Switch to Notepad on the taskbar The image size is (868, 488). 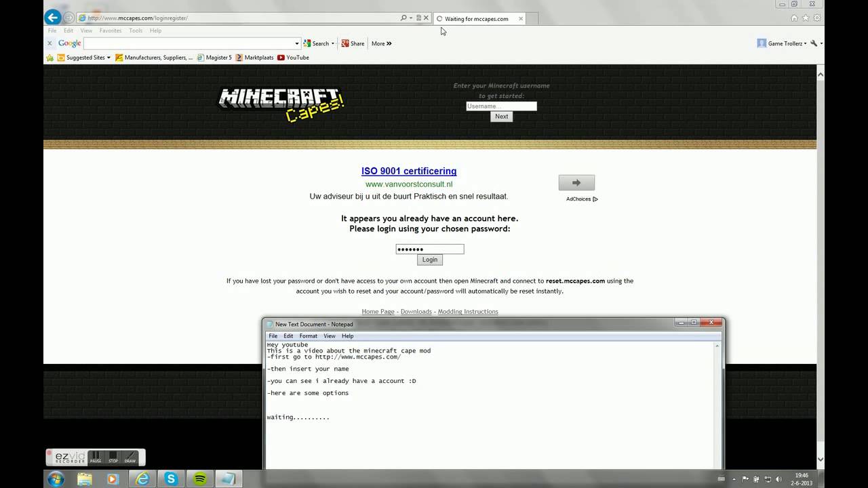point(229,479)
